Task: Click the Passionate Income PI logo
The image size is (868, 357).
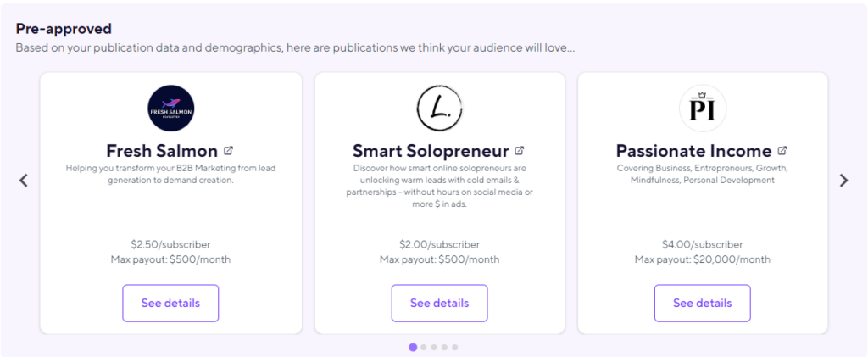Action: pos(703,109)
